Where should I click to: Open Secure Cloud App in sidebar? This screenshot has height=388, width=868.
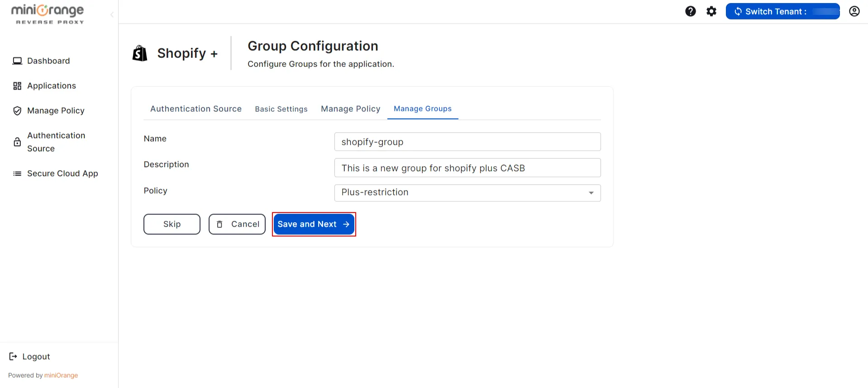[x=62, y=174]
